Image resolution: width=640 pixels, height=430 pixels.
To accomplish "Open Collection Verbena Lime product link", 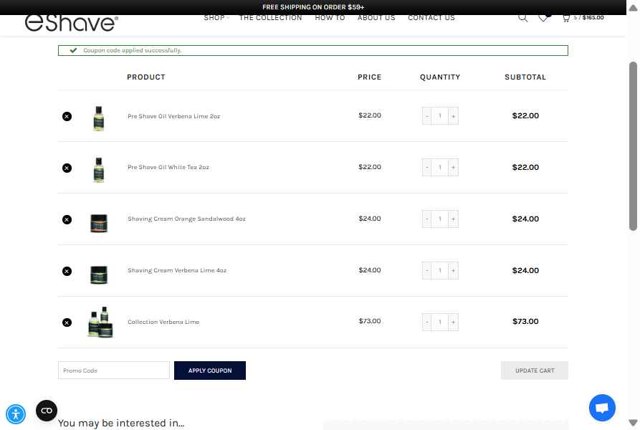I will [163, 322].
